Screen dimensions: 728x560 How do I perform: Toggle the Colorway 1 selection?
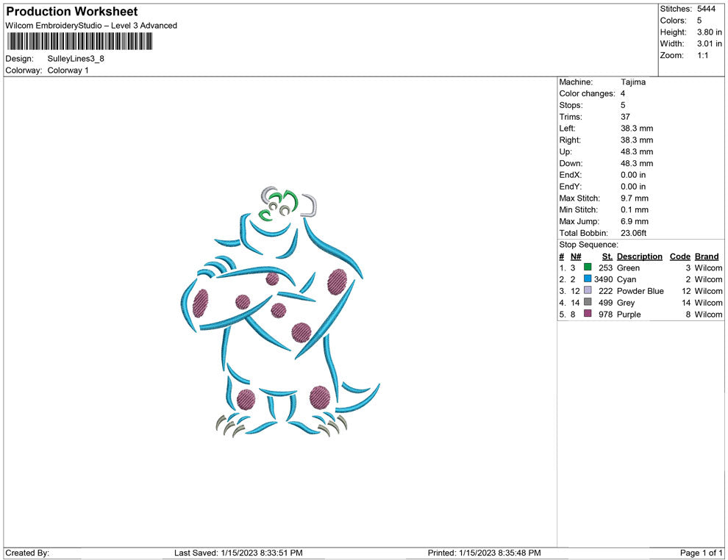[66, 71]
